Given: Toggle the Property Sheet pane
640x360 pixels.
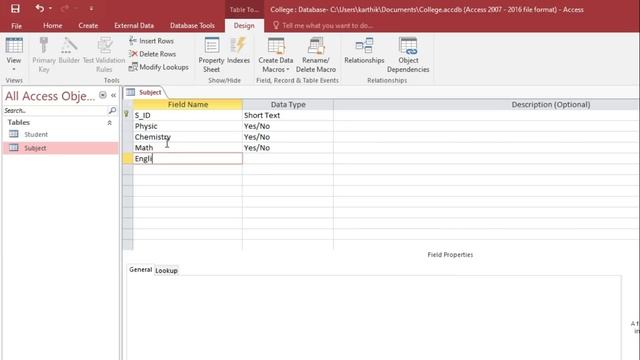Looking at the screenshot, I should (211, 55).
